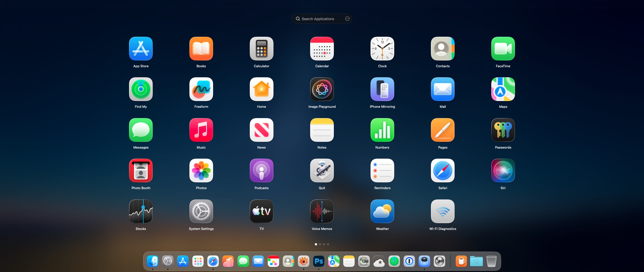Launch iPhone Mirroring from the grid
The width and height of the screenshot is (644, 272).
382,89
